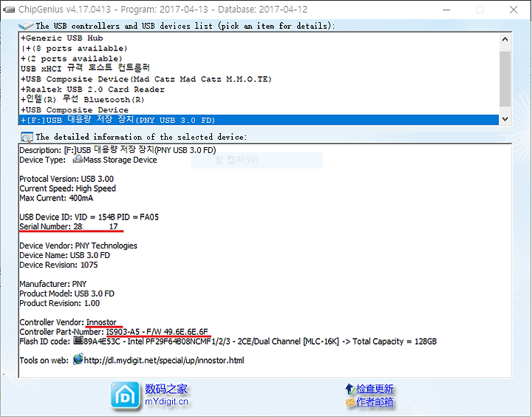Click the flash chip icon next to Flash ID code
The width and height of the screenshot is (532, 417).
click(x=78, y=340)
